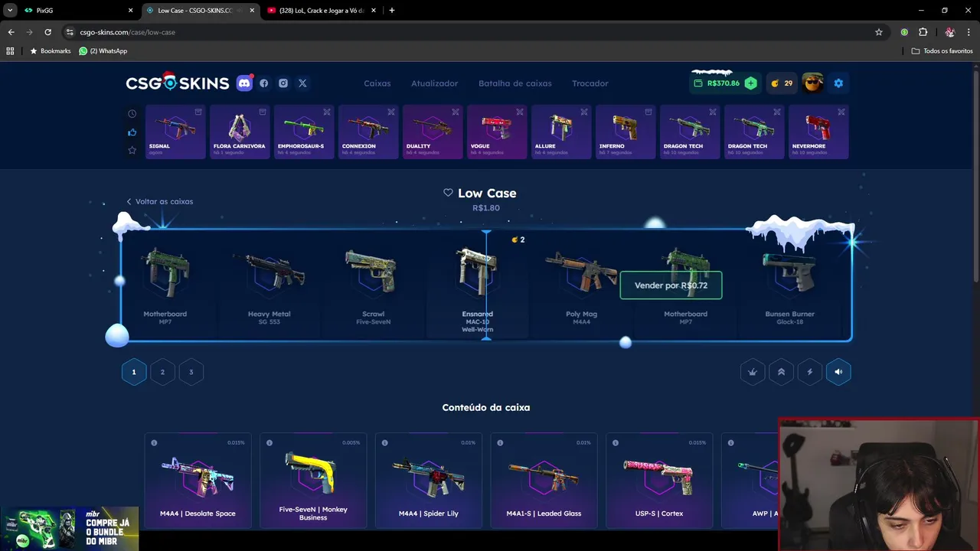Open the tab search dropdown arrow
980x551 pixels.
(10, 11)
